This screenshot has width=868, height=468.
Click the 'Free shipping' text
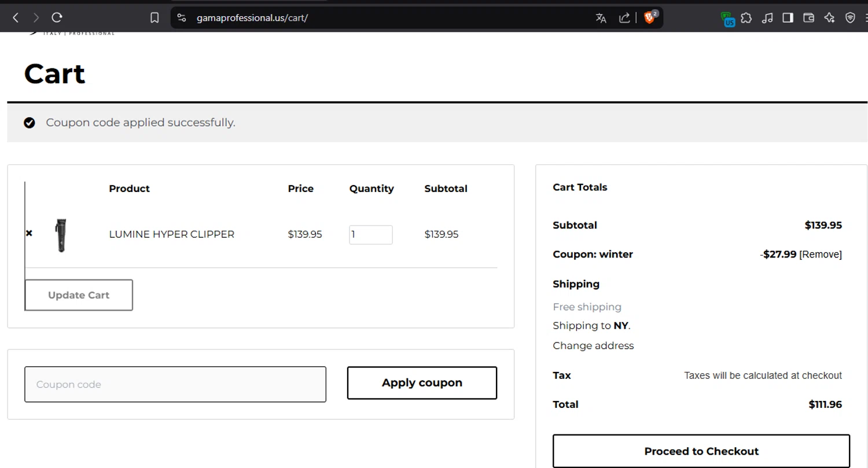587,307
